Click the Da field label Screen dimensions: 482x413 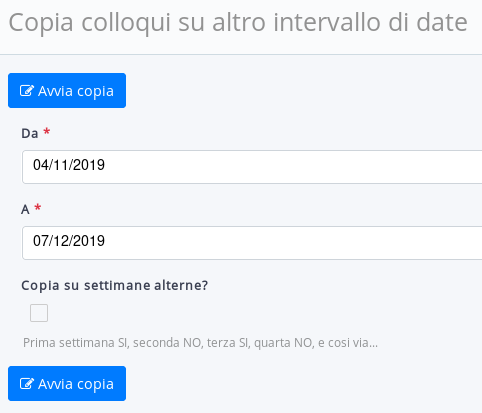30,133
